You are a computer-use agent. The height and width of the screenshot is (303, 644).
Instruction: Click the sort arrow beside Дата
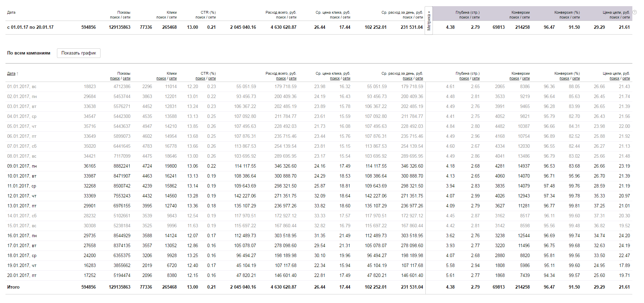click(17, 74)
